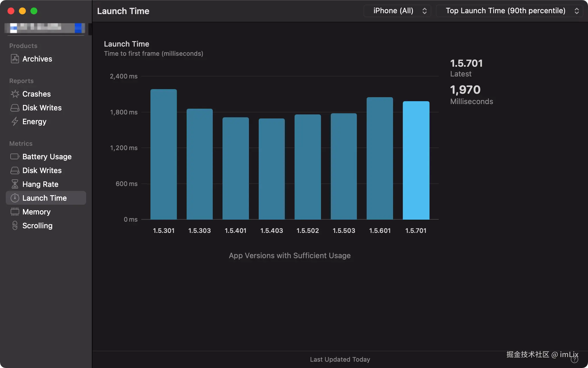Viewport: 588px width, 368px height.
Task: Click the 1.5.601 version bar
Action: tap(380, 158)
